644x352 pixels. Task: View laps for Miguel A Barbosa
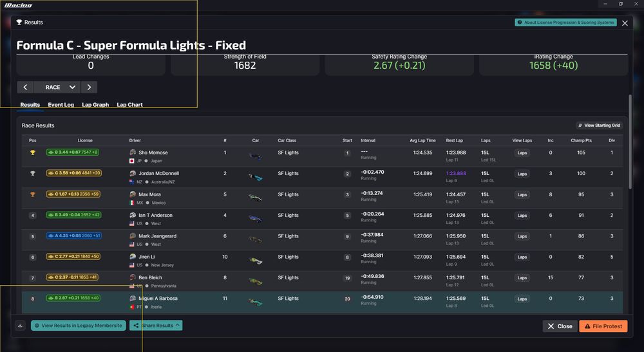[522, 299]
